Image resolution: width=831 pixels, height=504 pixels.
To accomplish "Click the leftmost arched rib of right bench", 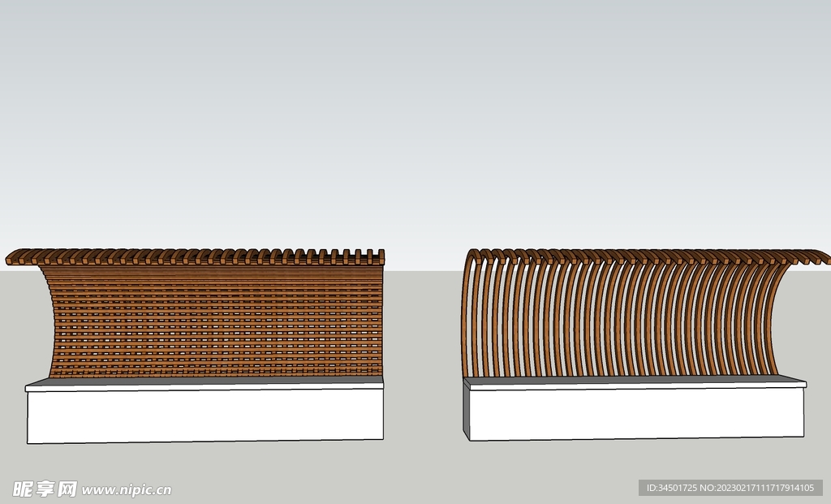I will point(467,317).
